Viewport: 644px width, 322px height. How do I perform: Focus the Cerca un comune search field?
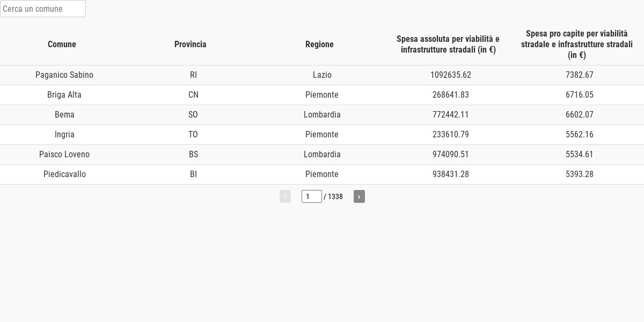[43, 9]
